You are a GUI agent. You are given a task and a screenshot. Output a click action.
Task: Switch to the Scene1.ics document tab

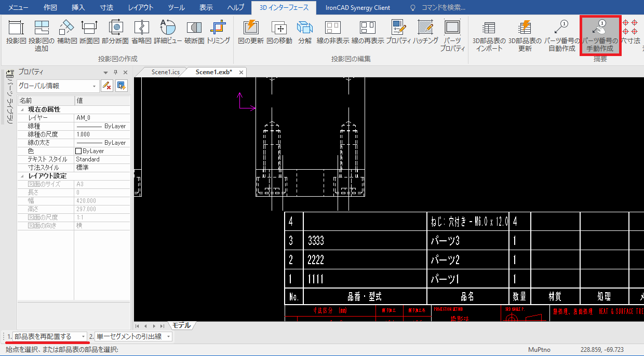coord(165,72)
